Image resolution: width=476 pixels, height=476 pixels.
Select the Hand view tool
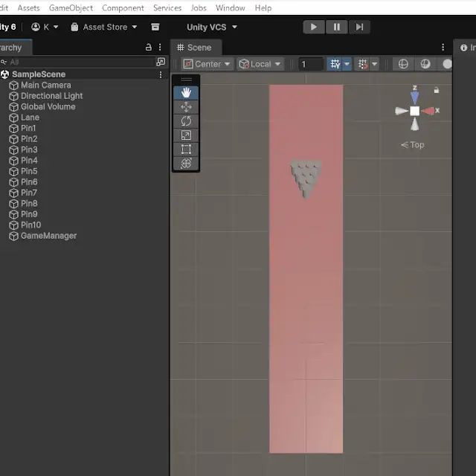[186, 93]
